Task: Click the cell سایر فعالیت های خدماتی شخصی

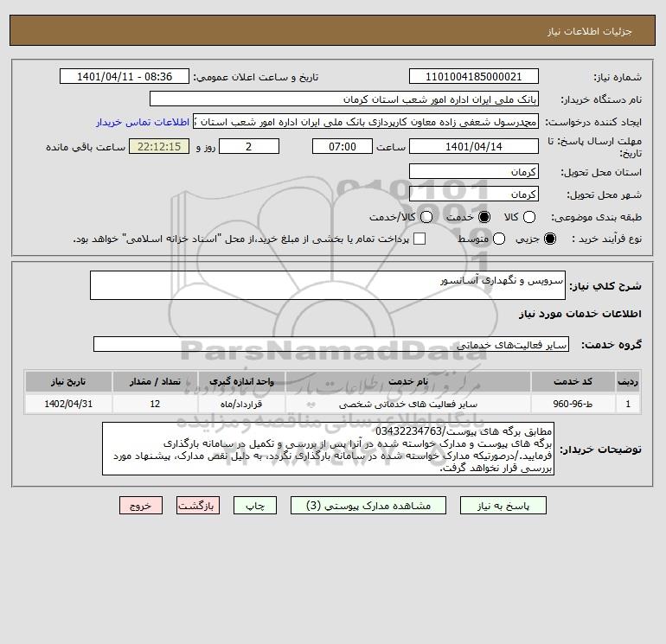Action: click(407, 405)
